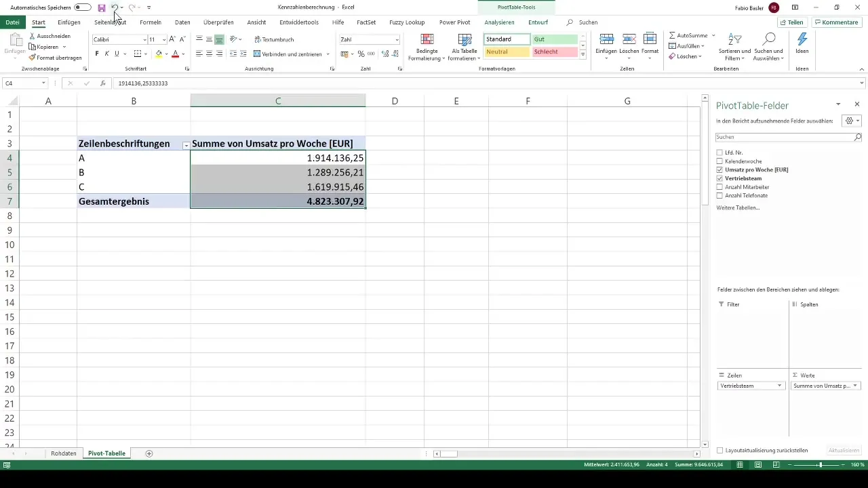
Task: Switch to the Daten ribbon tab
Action: click(x=182, y=22)
